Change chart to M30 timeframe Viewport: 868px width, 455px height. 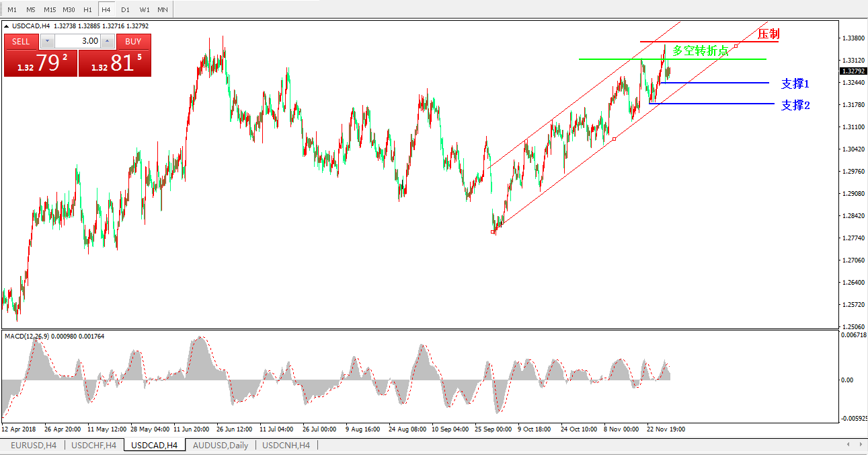coord(69,10)
